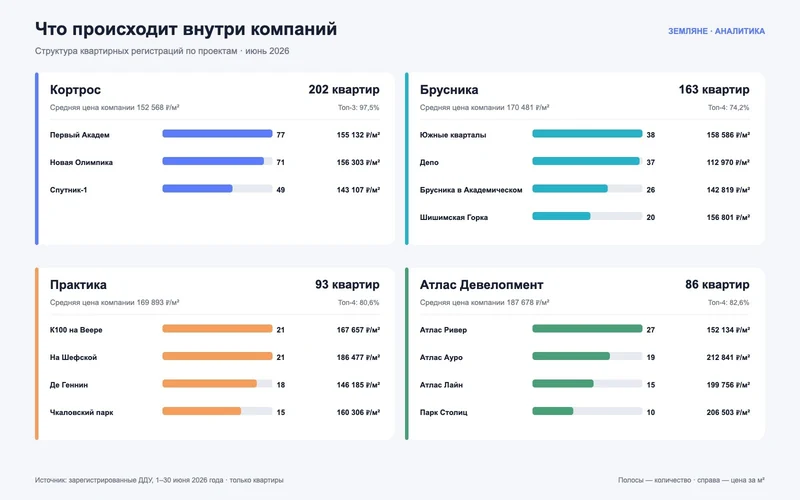Click price 167 657 ₽/м²
Image resolution: width=800 pixels, height=500 pixels.
pos(358,330)
